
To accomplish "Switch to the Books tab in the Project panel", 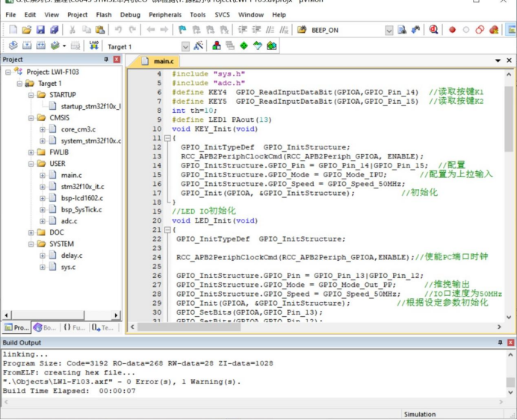I will pos(45,327).
